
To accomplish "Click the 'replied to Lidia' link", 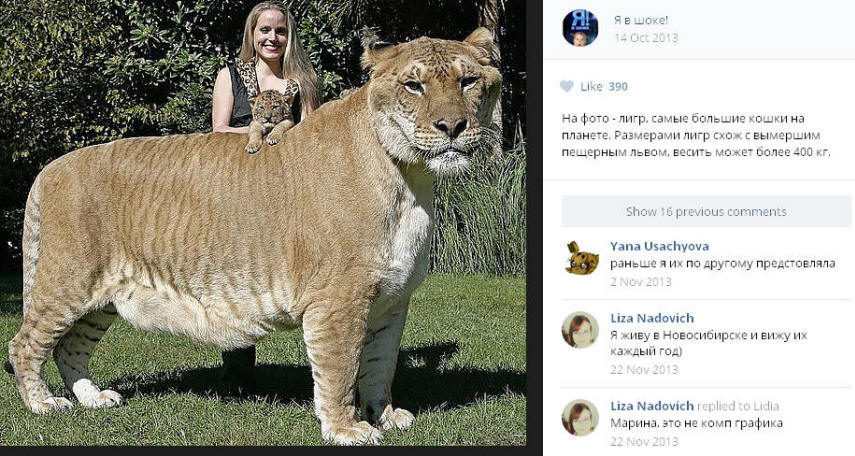I will click(x=738, y=406).
